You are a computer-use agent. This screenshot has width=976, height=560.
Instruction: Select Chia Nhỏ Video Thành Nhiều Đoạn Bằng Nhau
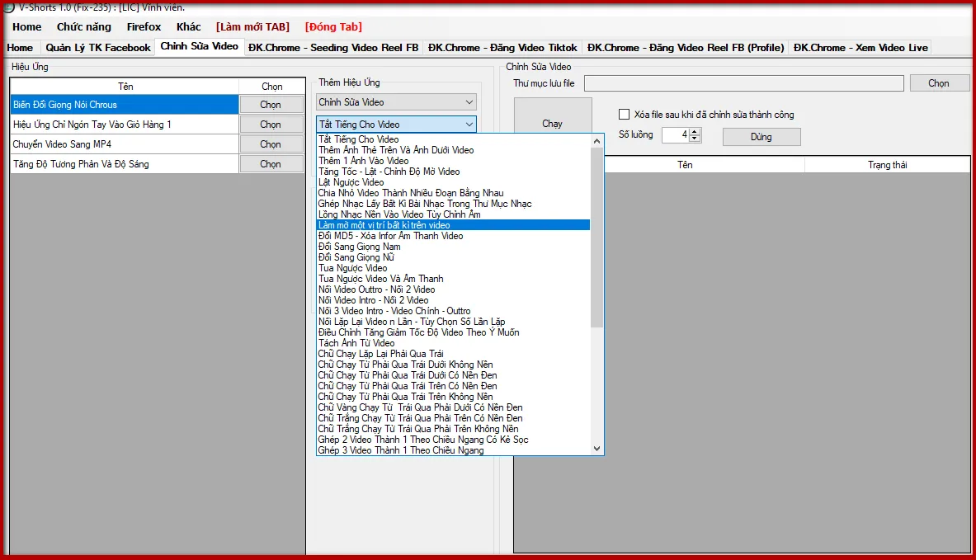tap(453, 193)
